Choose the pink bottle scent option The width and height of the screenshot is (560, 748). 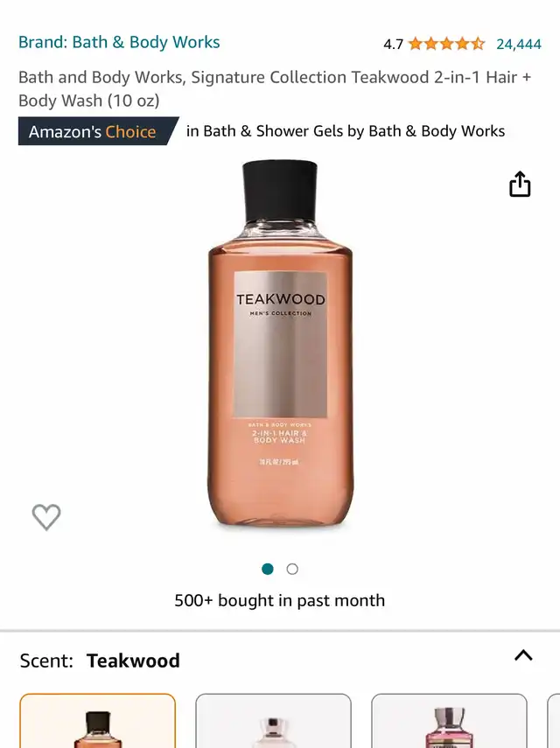(449, 721)
